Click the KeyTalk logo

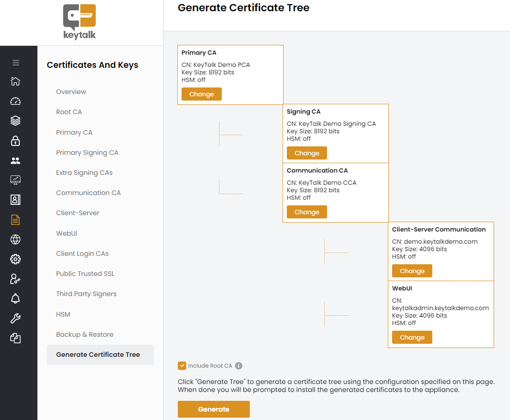pos(80,22)
